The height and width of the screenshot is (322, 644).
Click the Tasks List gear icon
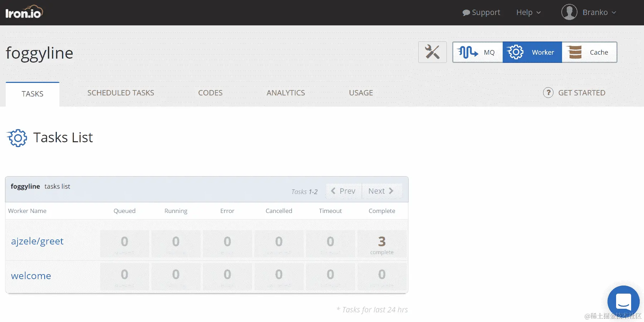point(17,138)
